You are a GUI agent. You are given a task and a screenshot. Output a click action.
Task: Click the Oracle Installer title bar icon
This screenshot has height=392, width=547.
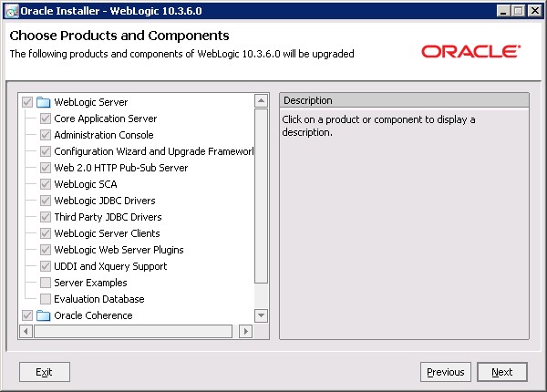(10, 11)
